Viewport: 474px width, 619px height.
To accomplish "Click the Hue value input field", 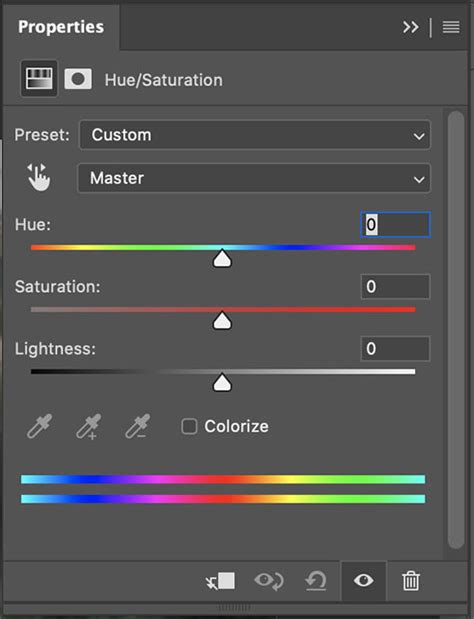I will [395, 225].
